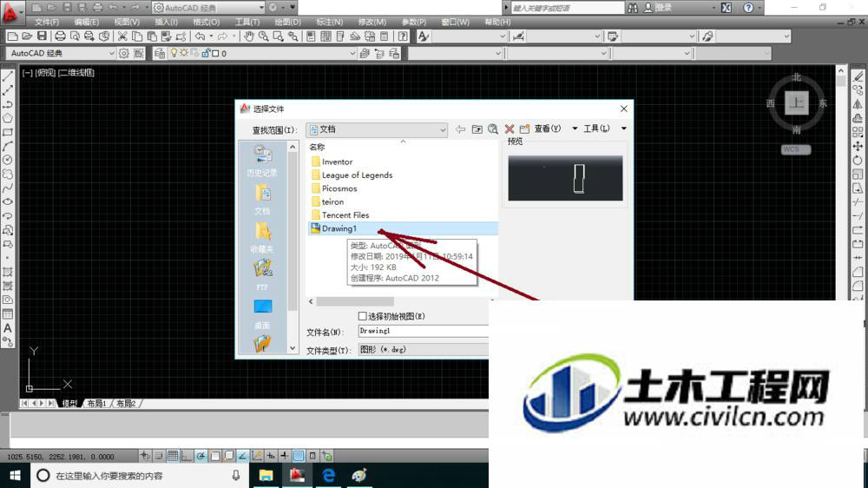Open the 绘图(D) menu

tap(287, 23)
